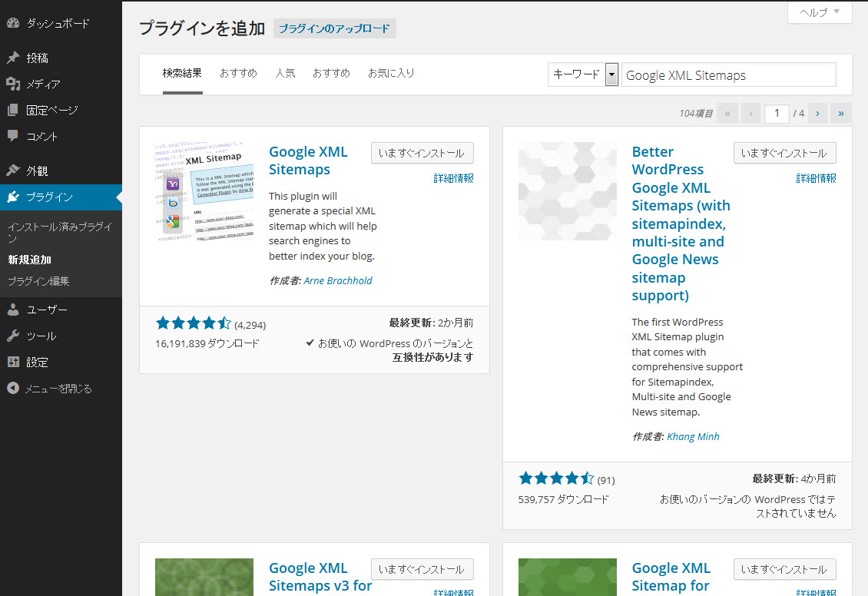Open author link Khang Minh

tap(693, 436)
